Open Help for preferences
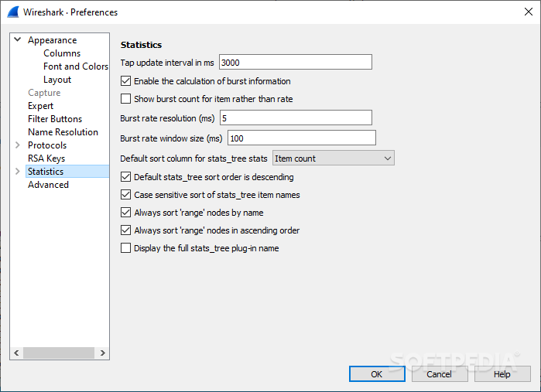 pyautogui.click(x=502, y=374)
